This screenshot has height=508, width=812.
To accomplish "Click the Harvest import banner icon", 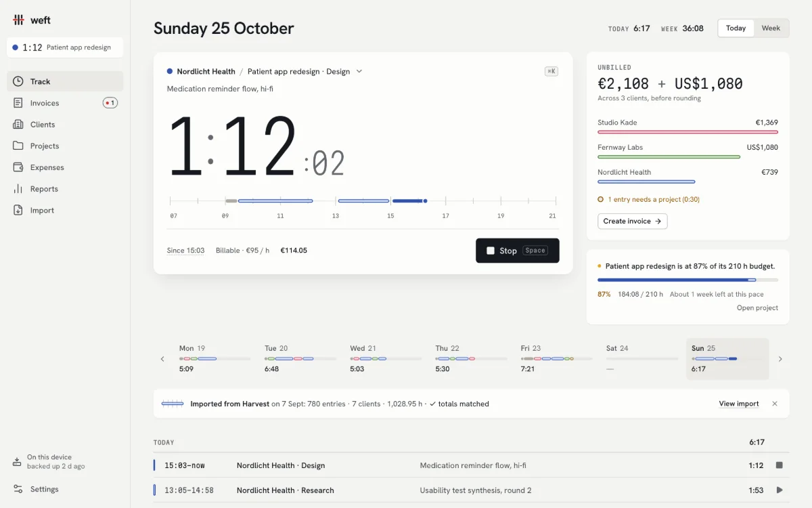I will (x=173, y=404).
